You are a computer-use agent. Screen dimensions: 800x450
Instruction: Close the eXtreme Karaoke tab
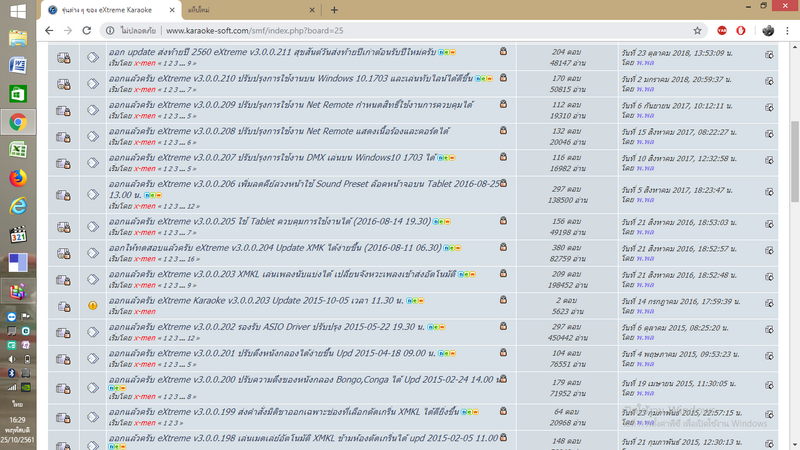(172, 10)
